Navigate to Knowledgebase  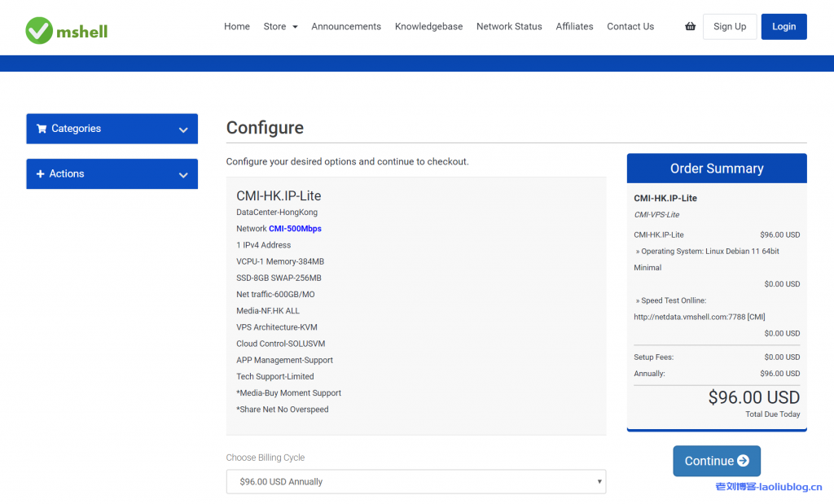428,27
